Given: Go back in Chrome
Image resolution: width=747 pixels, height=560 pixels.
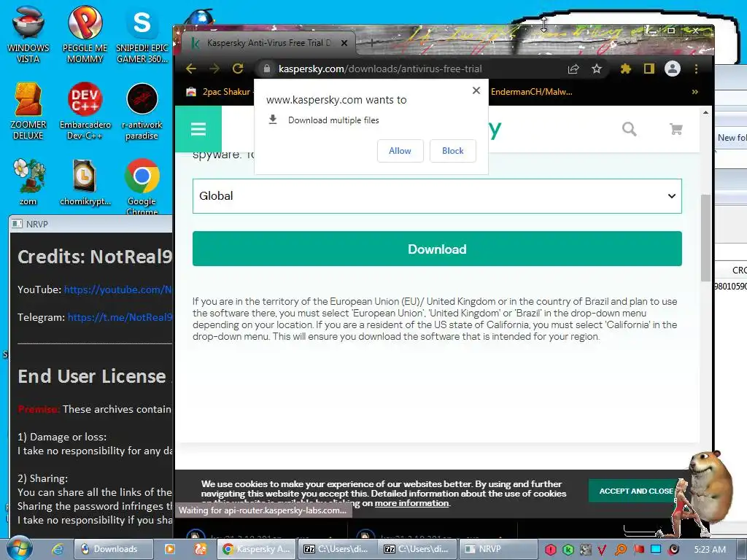Looking at the screenshot, I should (x=191, y=69).
